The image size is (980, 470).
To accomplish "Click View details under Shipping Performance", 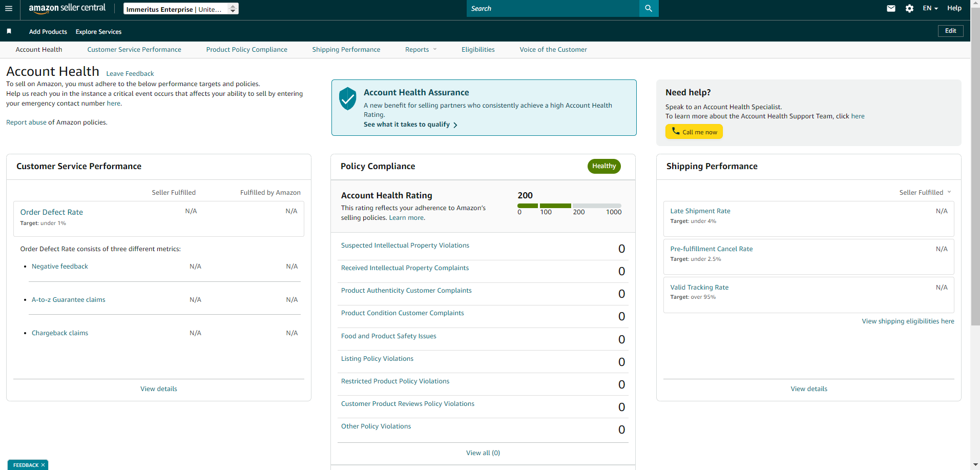I will tap(809, 389).
